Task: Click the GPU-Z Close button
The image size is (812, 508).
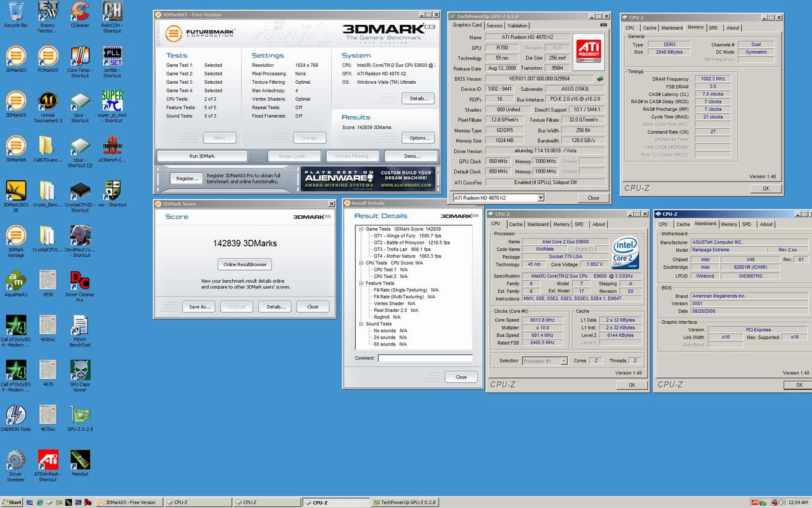Action: point(593,197)
